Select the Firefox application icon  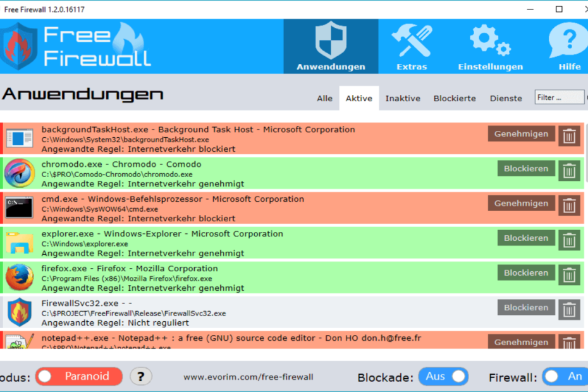pyautogui.click(x=20, y=277)
